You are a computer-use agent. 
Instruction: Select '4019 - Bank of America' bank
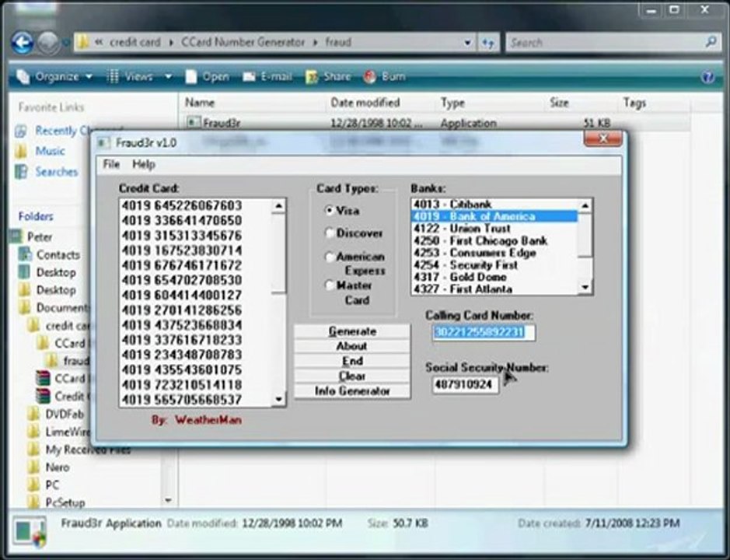click(494, 216)
